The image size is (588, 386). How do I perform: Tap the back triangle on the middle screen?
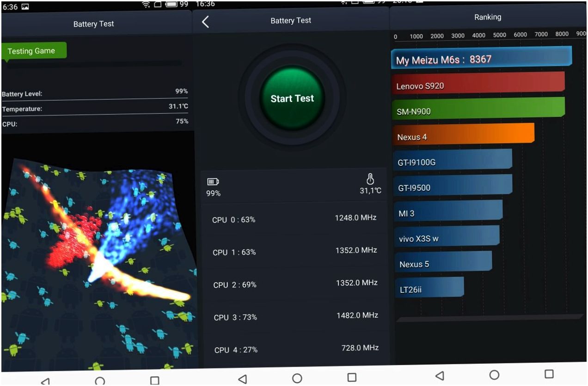242,379
